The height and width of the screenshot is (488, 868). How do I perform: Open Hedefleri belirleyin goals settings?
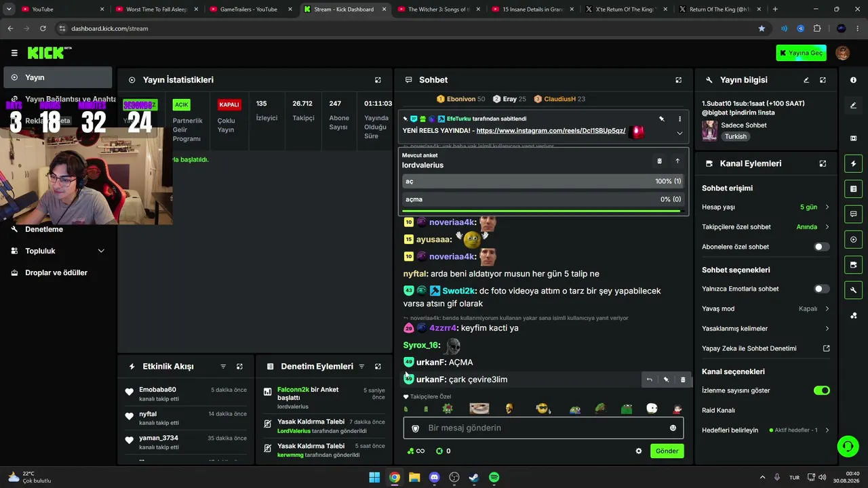(x=766, y=430)
